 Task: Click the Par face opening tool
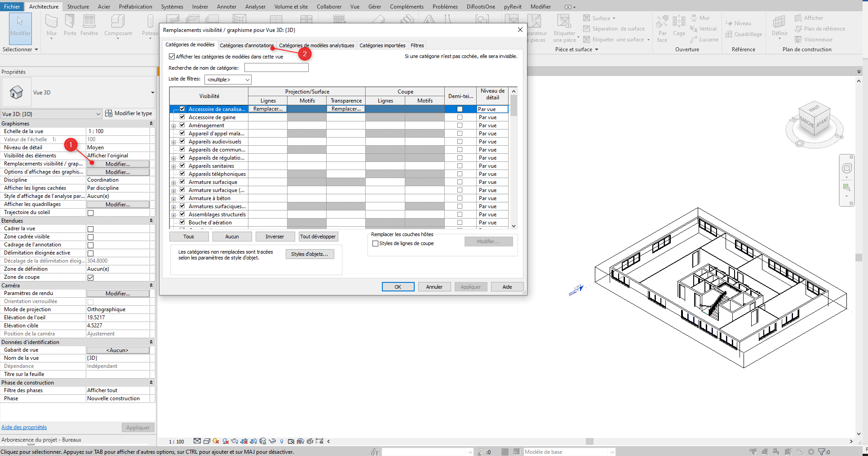662,28
